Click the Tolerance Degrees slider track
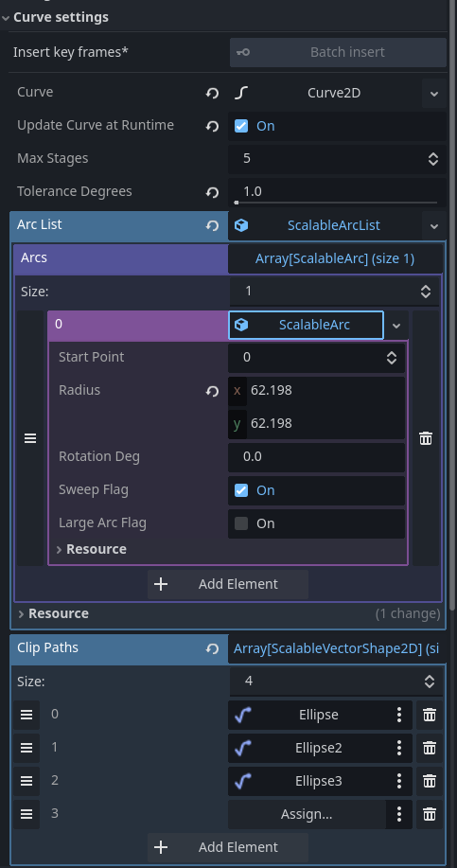 (337, 204)
